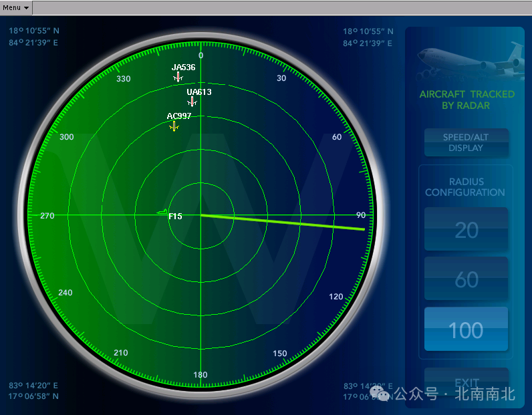Click the UA613 aircraft icon
Image resolution: width=532 pixels, height=415 pixels.
192,102
